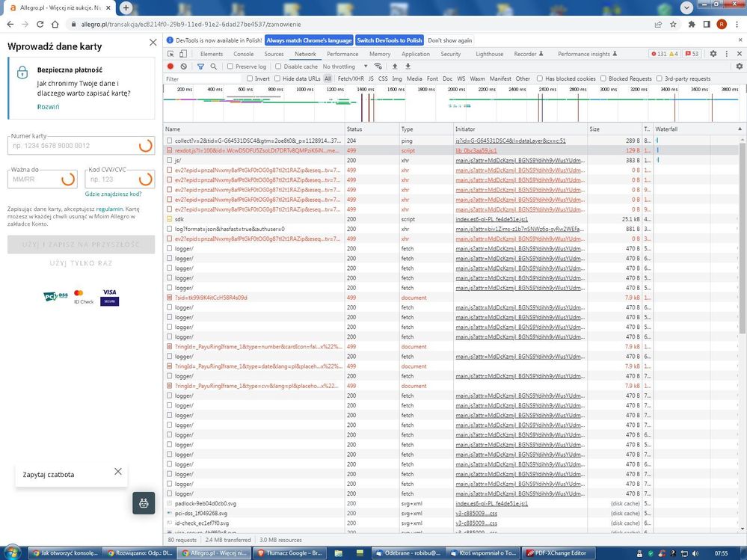Check the Hide data URLs checkbox
The width and height of the screenshot is (747, 560).
pos(277,79)
